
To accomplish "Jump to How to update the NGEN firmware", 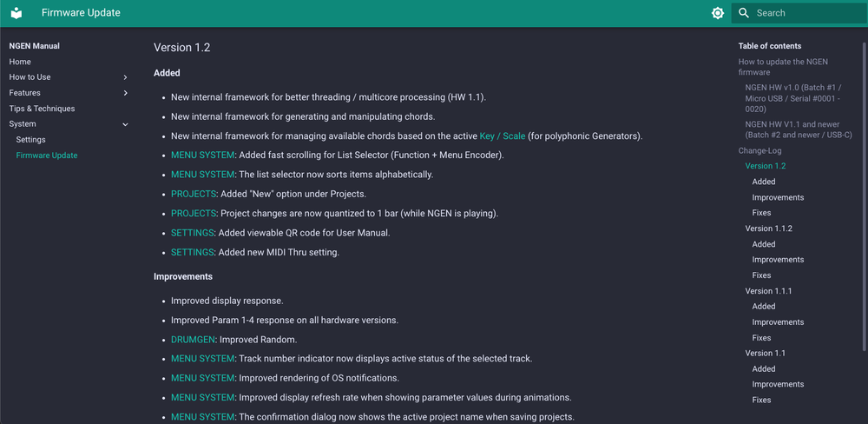I will (783, 67).
